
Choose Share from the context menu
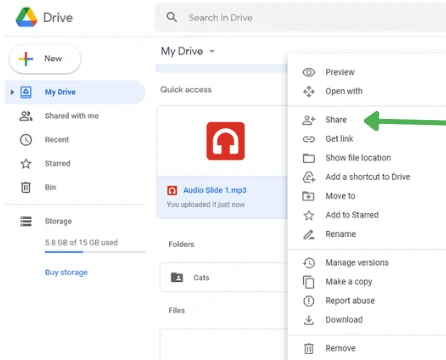pos(336,120)
